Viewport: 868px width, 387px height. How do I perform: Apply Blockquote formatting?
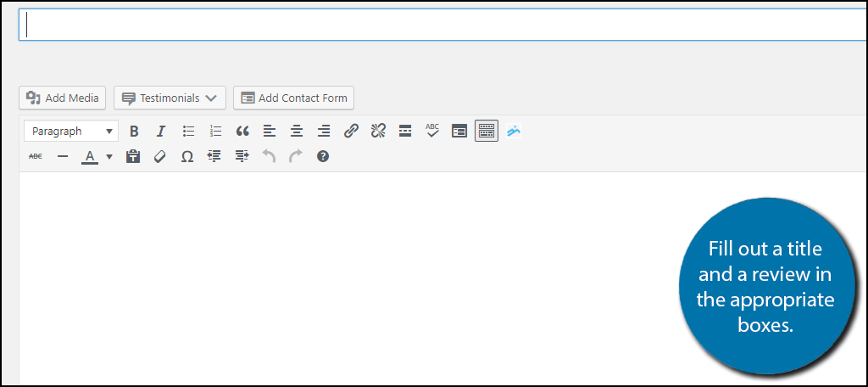click(242, 132)
